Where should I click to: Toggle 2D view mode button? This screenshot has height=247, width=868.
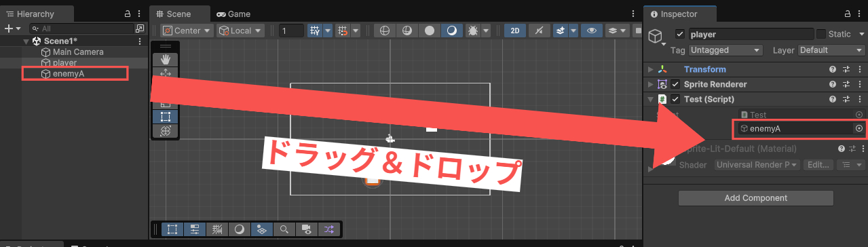(516, 31)
